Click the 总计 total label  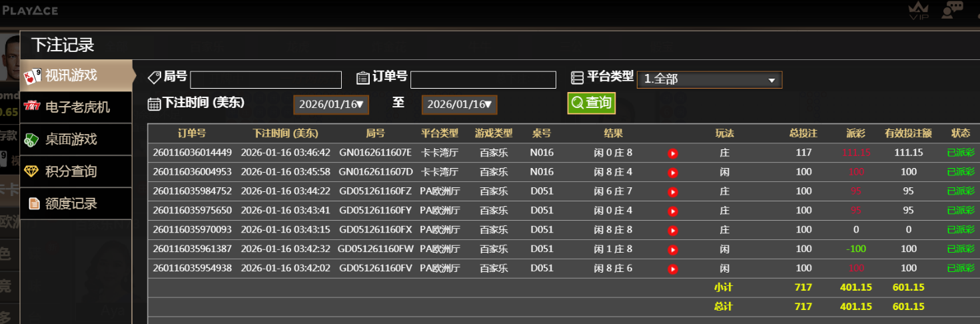[724, 307]
